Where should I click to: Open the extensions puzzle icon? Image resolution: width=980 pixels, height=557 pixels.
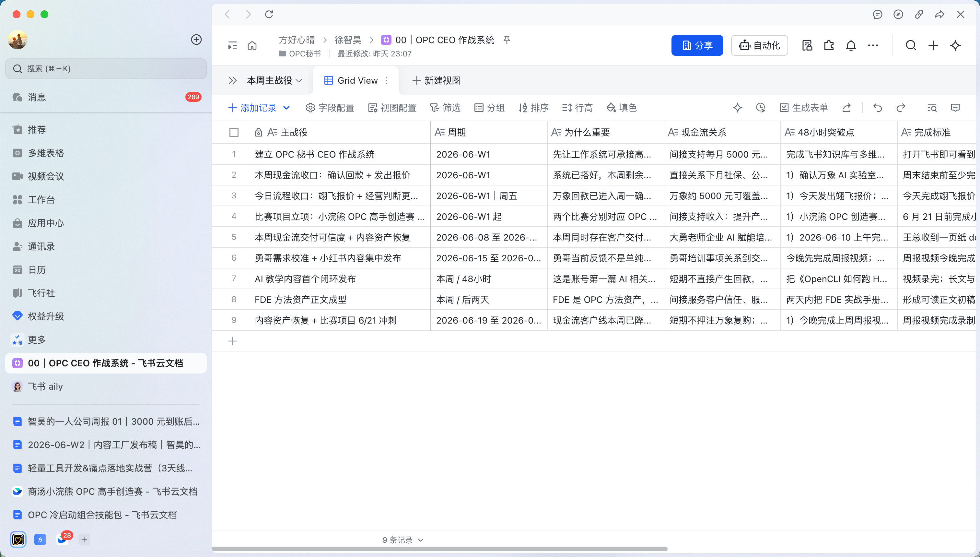click(829, 45)
